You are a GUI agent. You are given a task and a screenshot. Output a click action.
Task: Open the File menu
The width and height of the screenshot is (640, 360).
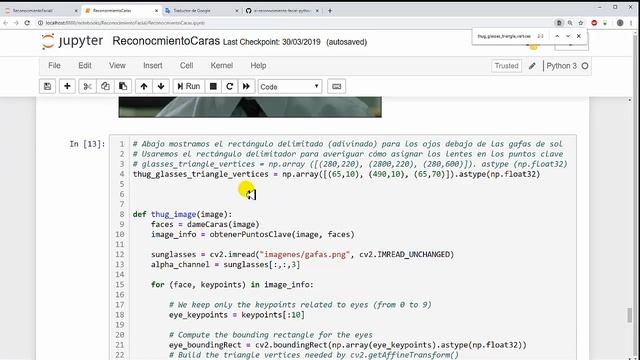coord(54,65)
